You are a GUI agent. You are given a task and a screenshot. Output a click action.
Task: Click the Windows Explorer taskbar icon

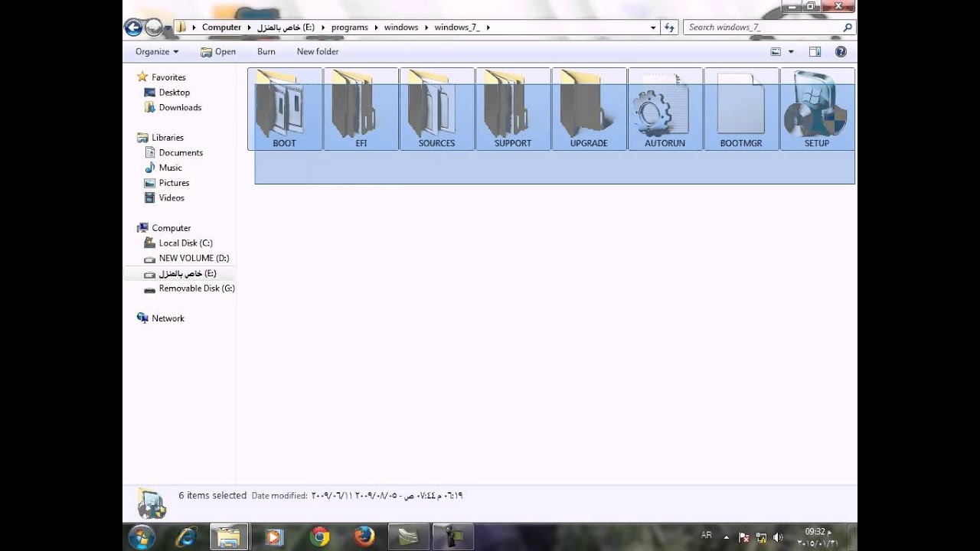click(229, 536)
